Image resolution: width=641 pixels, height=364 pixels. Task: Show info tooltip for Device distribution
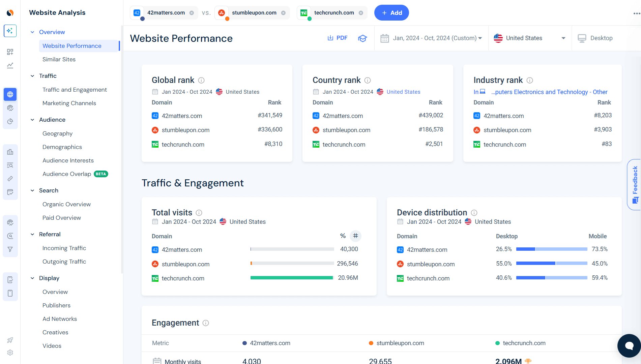pyautogui.click(x=474, y=213)
